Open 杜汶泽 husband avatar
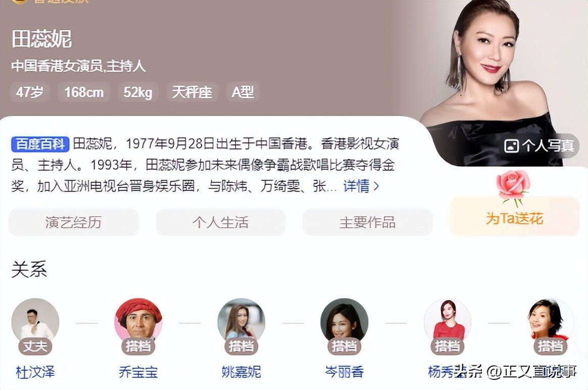588x390 pixels. tap(35, 322)
